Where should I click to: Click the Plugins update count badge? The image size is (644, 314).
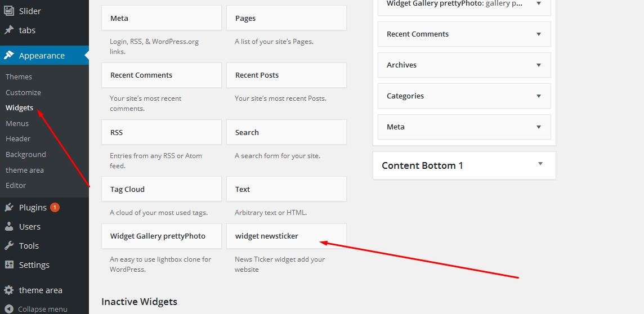pos(55,207)
